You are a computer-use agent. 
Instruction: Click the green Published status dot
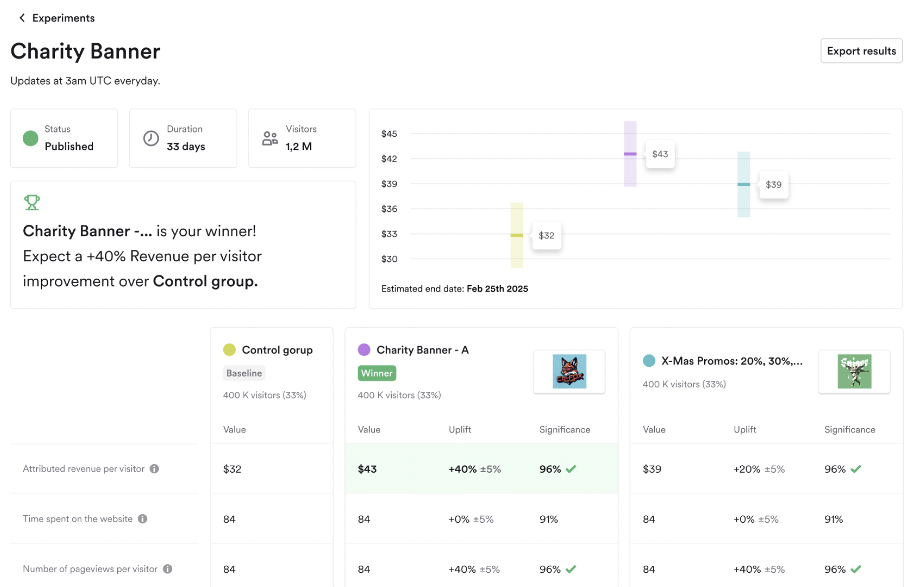tap(31, 138)
